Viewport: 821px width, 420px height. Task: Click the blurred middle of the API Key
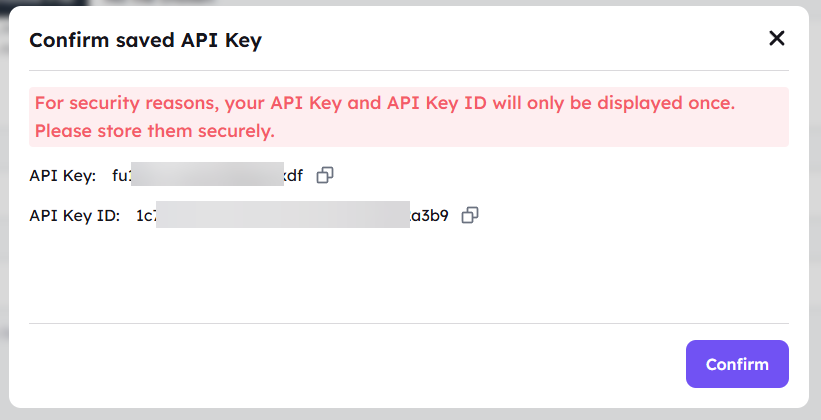point(207,174)
